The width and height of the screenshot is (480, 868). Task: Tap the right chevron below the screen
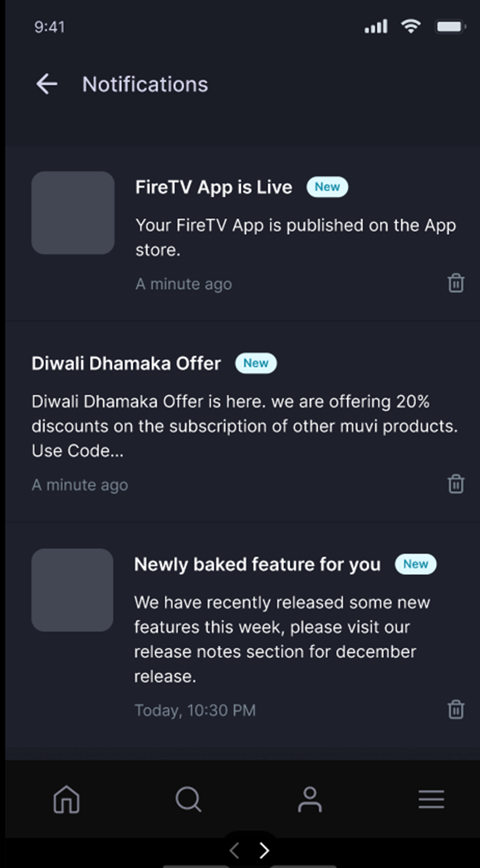pyautogui.click(x=264, y=851)
